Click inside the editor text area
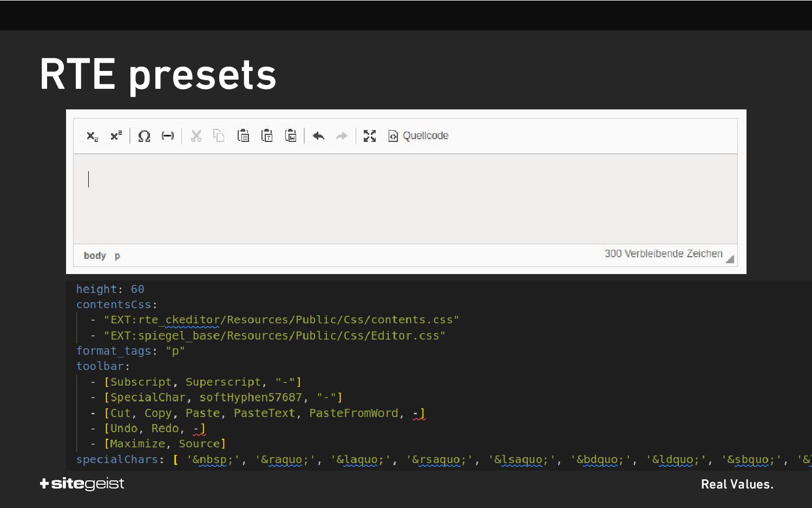This screenshot has height=508, width=812. (405, 199)
